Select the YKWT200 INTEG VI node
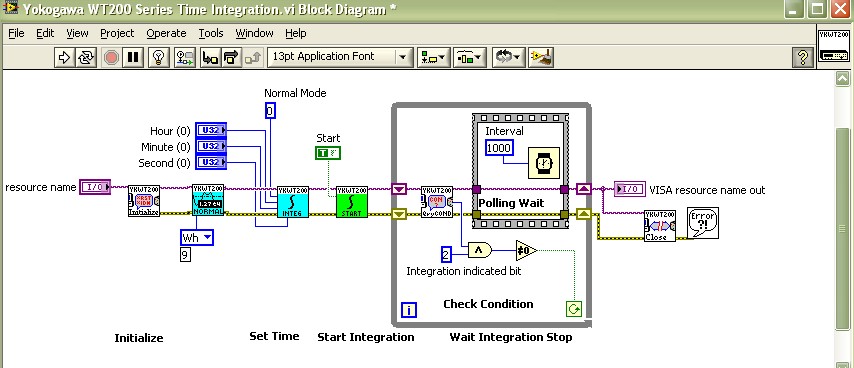854x368 pixels. (293, 202)
